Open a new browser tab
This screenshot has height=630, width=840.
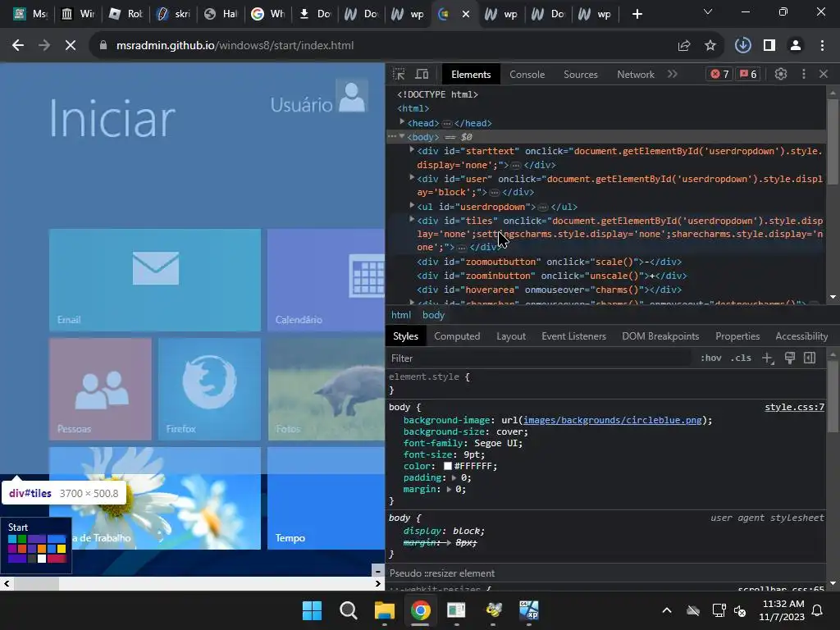637,15
